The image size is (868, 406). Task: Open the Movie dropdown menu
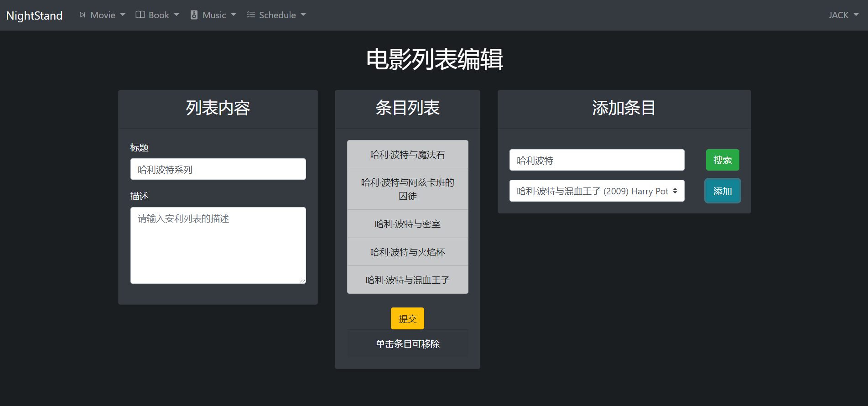click(103, 15)
